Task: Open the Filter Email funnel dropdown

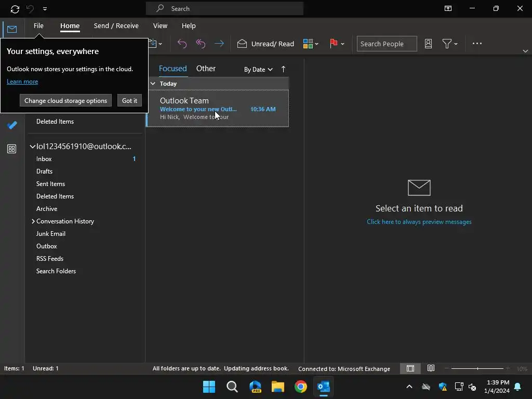Action: pyautogui.click(x=450, y=44)
